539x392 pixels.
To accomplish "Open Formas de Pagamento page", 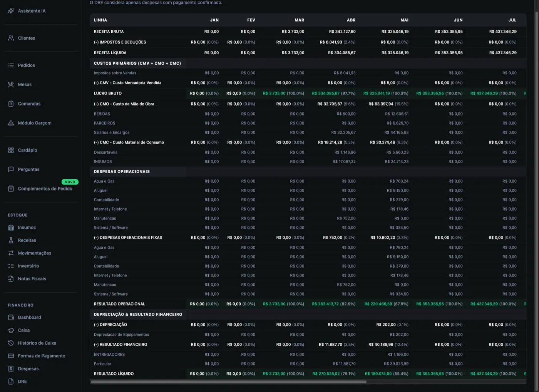I will [x=41, y=356].
